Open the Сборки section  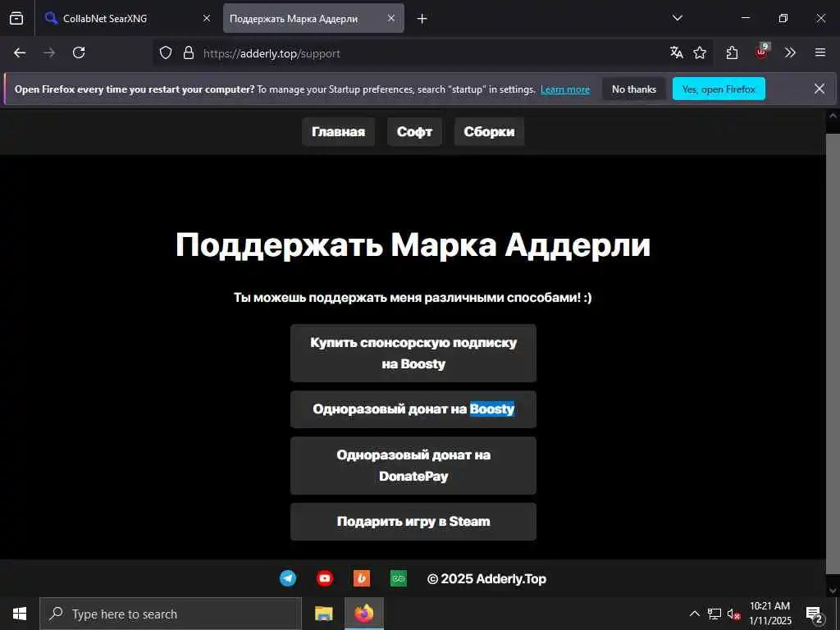[x=489, y=132]
